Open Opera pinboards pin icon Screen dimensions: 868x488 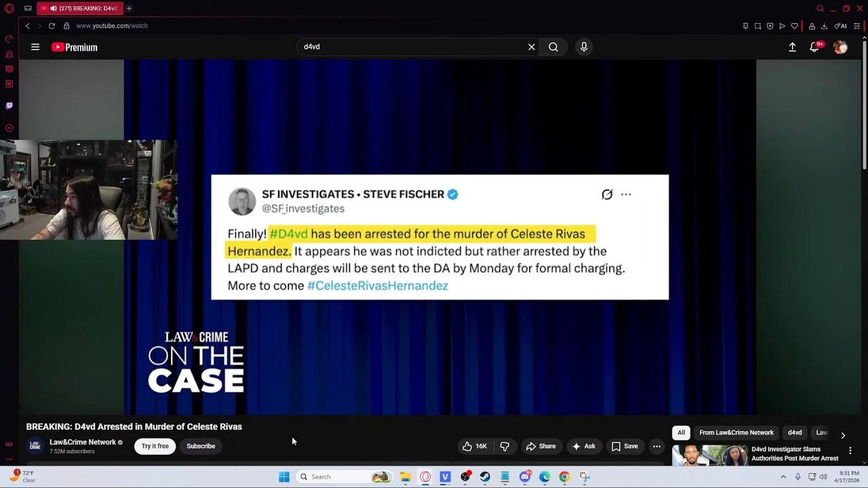point(745,26)
